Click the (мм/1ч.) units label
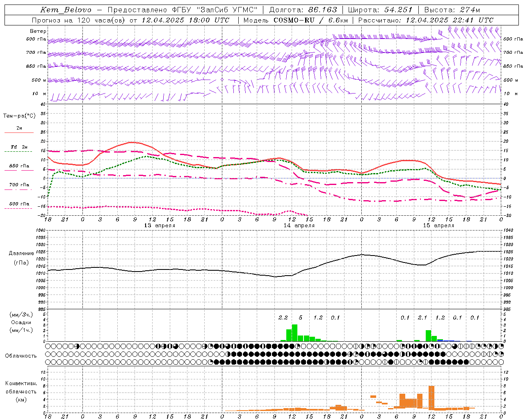The image size is (525, 420). pos(21,330)
